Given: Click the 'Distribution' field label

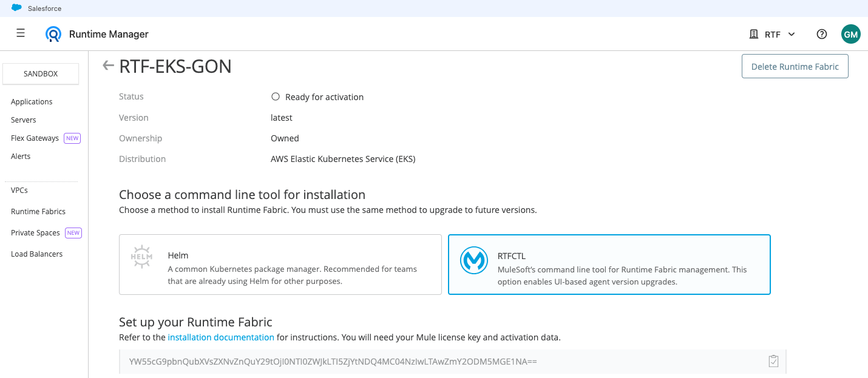Looking at the screenshot, I should [x=142, y=159].
